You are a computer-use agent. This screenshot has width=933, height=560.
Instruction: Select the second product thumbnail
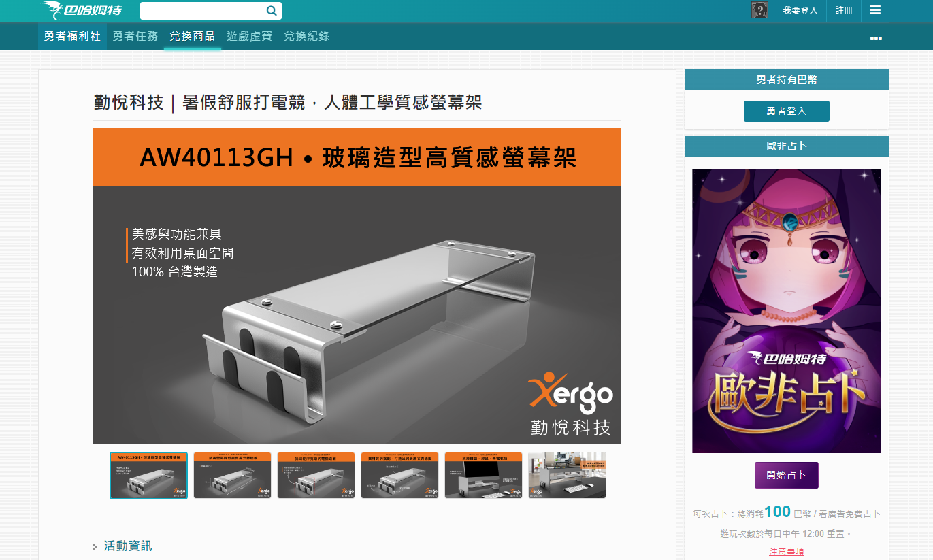click(232, 475)
